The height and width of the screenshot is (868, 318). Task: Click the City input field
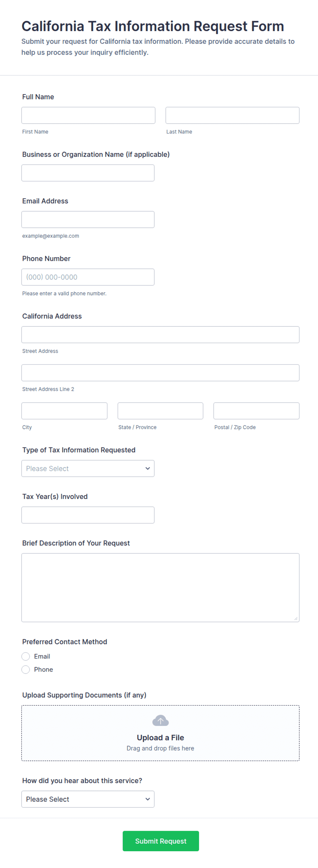coord(64,411)
